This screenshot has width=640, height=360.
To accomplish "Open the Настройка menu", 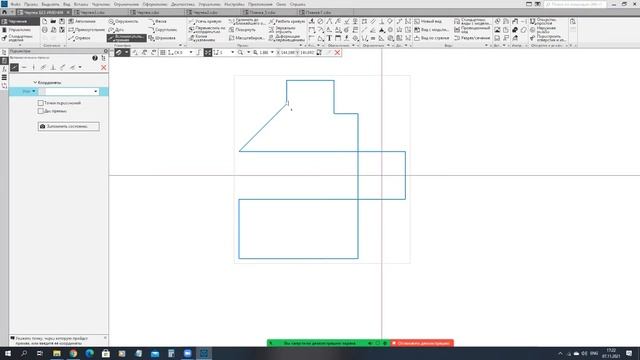I will tap(234, 4).
